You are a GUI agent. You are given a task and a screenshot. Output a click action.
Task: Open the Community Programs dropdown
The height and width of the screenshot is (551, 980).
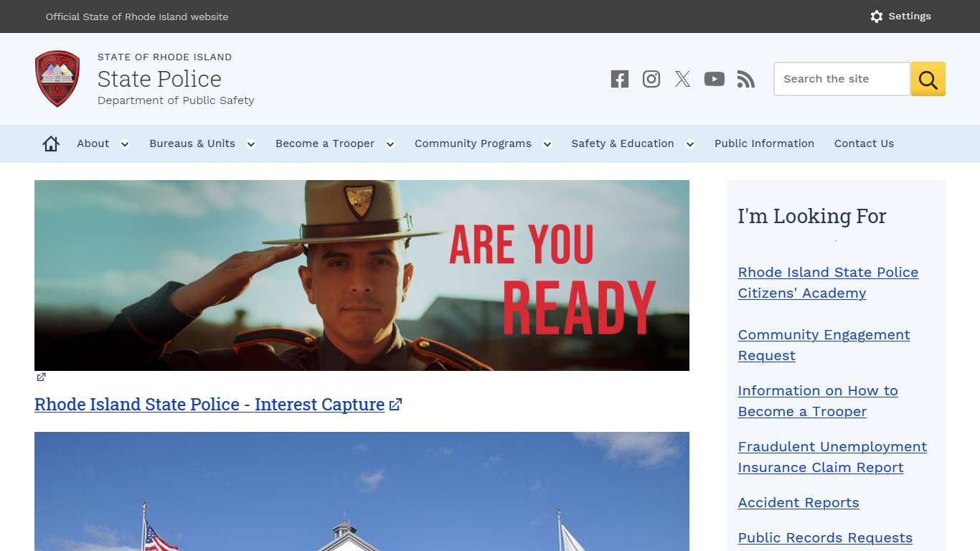click(x=473, y=143)
